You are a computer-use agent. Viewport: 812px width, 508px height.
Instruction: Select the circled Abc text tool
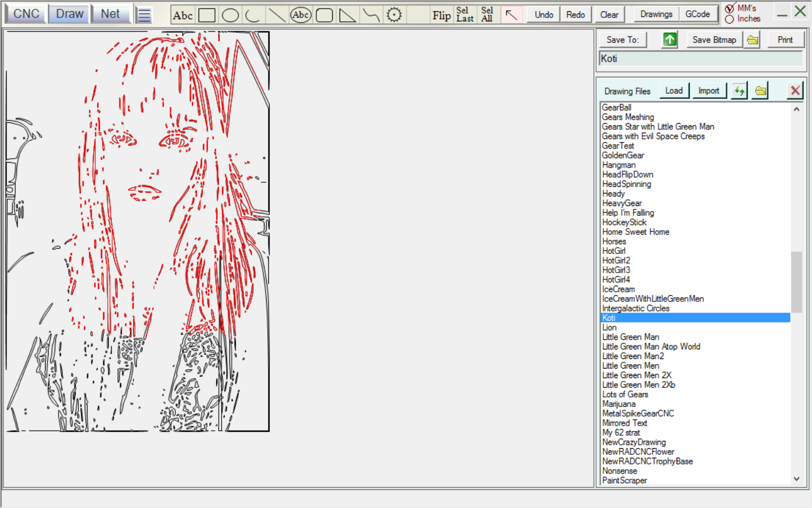point(301,15)
